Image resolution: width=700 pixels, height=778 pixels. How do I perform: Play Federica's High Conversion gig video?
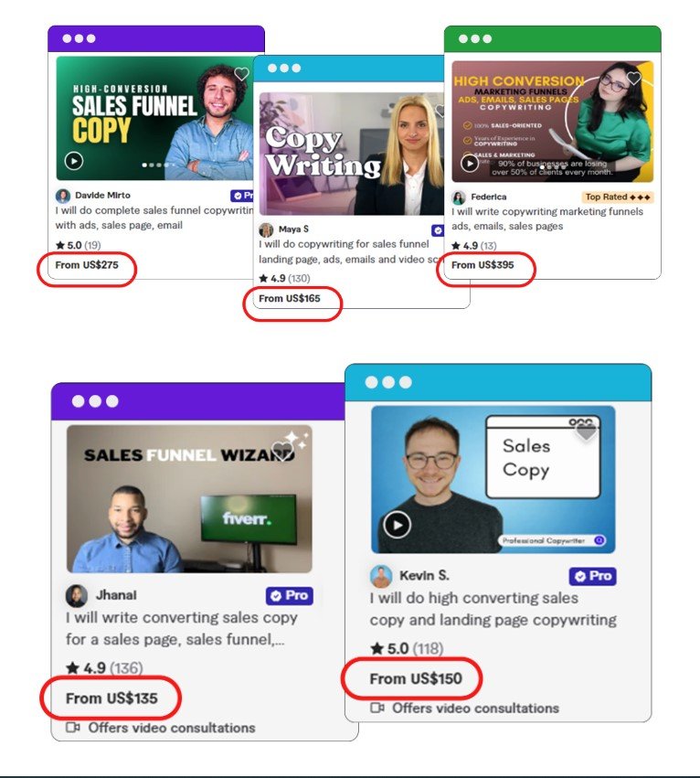[470, 163]
